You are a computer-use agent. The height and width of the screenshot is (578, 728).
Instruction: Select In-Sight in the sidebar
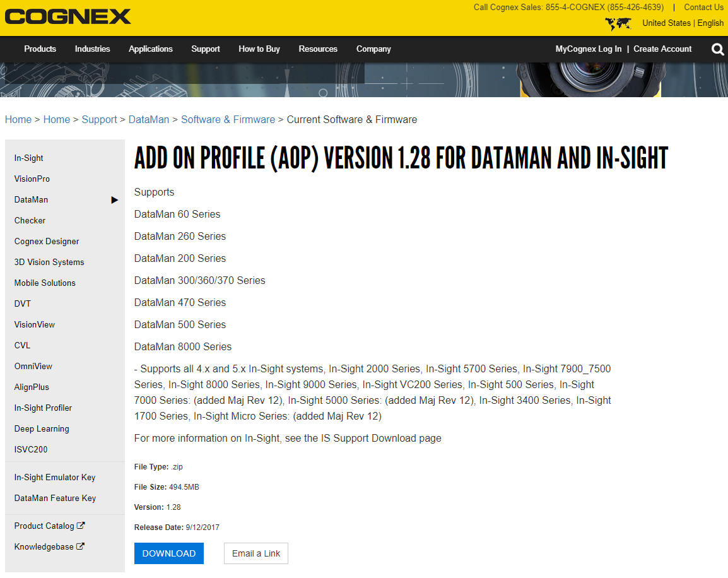[29, 158]
